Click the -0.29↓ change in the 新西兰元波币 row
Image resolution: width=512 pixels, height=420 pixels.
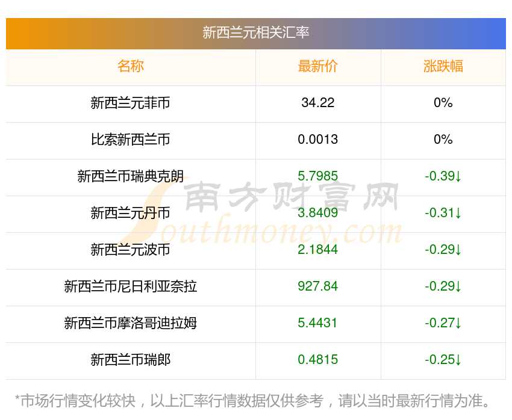click(443, 250)
